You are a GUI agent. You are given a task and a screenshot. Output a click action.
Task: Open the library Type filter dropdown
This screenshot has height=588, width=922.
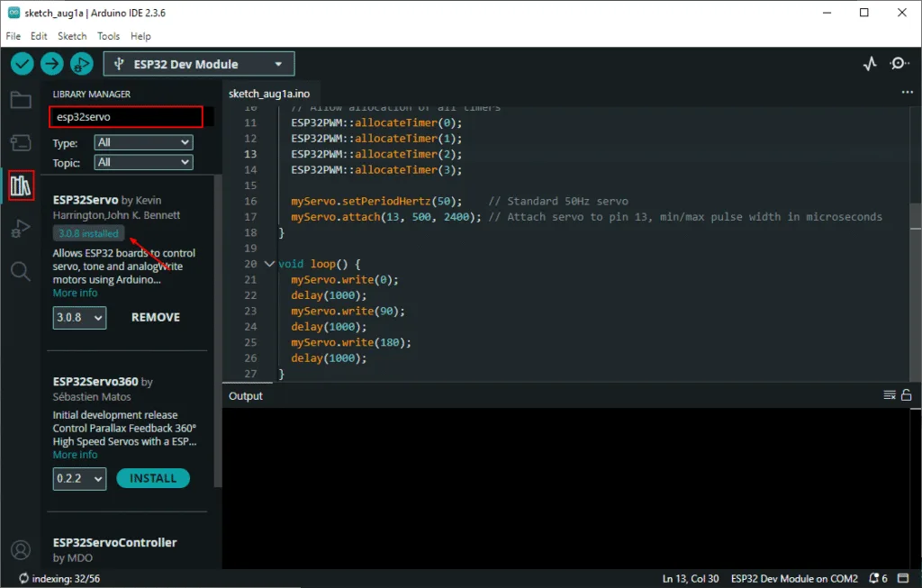pyautogui.click(x=143, y=142)
